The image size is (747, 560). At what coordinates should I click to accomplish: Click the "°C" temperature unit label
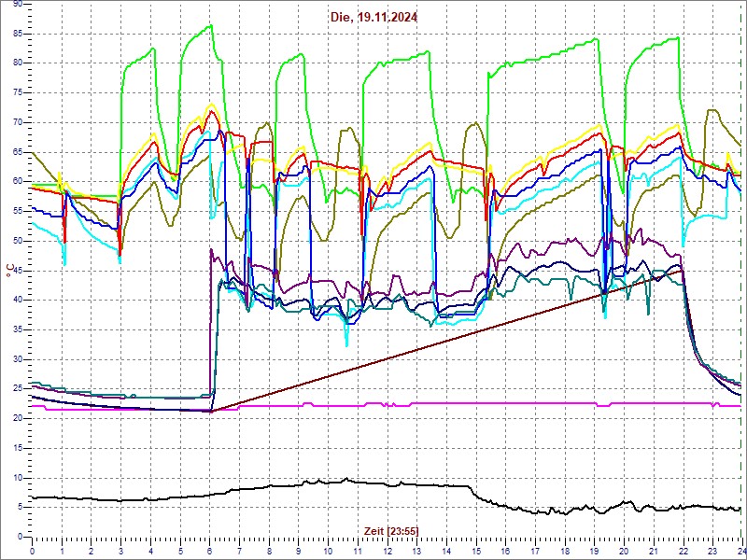coord(8,271)
